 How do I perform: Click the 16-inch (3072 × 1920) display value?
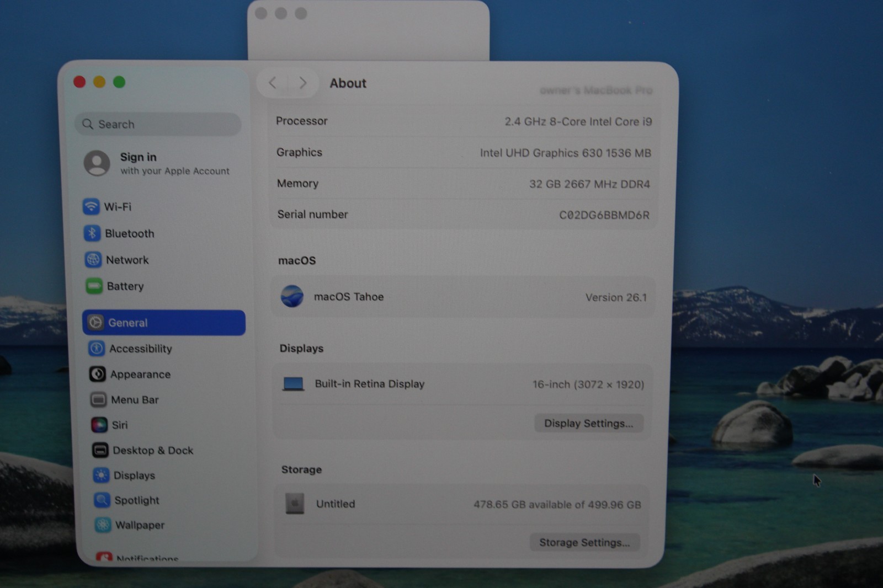point(588,384)
